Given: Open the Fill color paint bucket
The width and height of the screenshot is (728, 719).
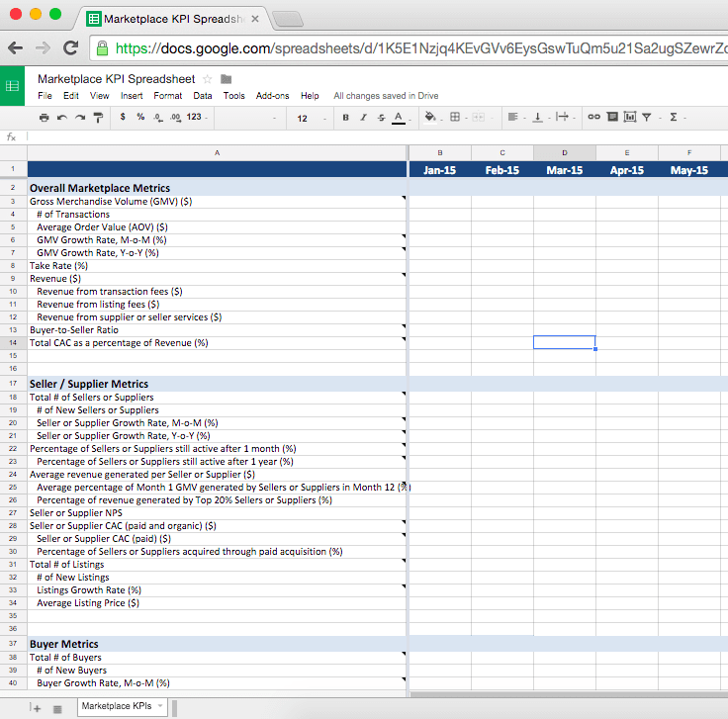Looking at the screenshot, I should 430,118.
